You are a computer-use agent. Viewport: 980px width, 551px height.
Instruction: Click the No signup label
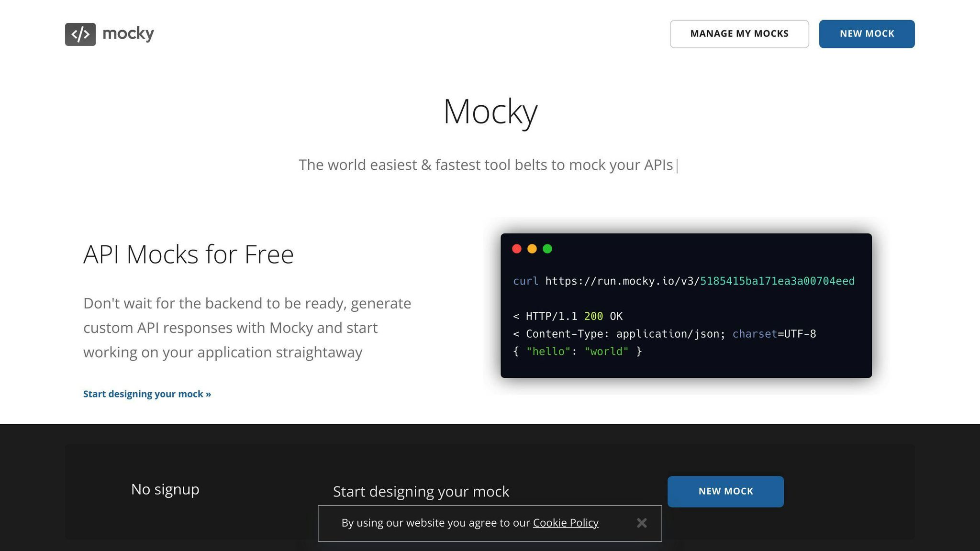coord(165,489)
